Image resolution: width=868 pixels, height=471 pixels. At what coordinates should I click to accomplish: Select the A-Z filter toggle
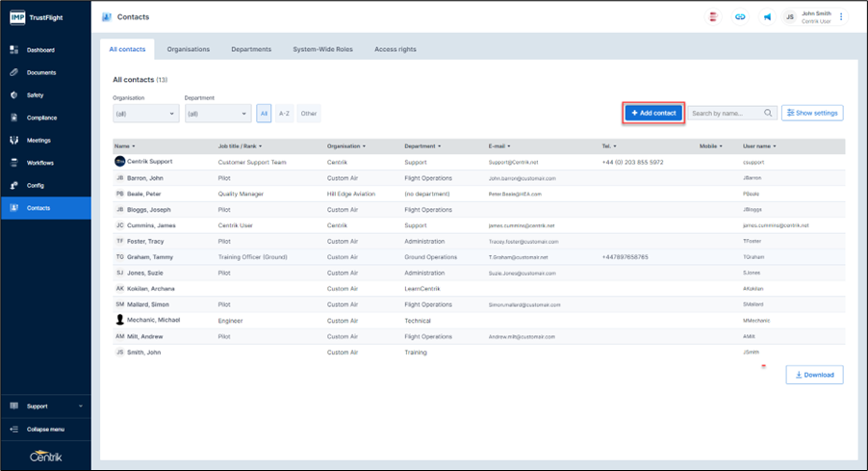tap(284, 114)
